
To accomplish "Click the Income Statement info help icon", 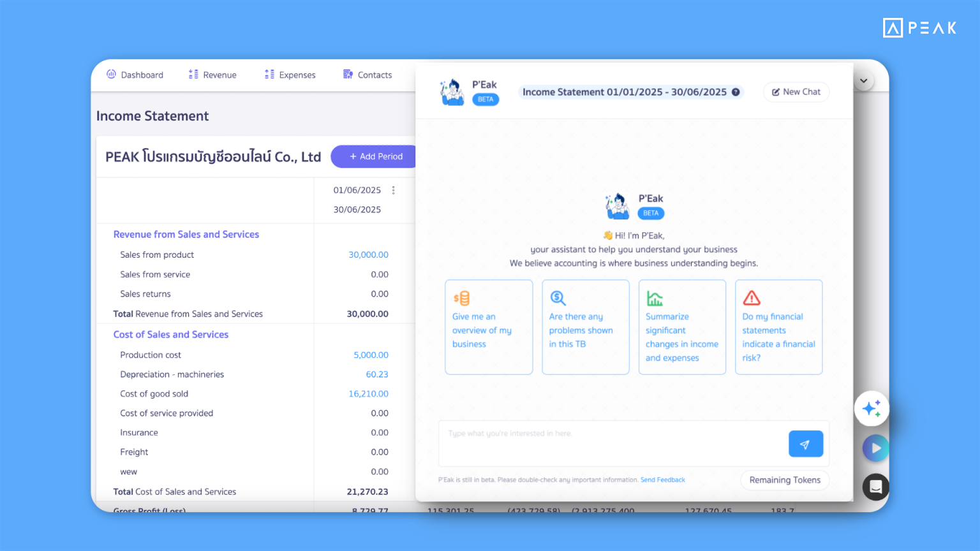I will [736, 92].
